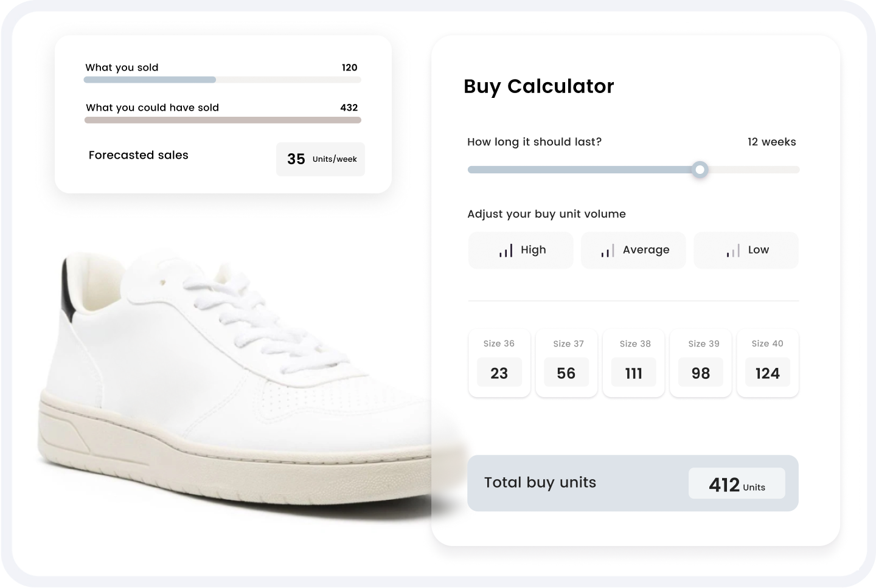Edit the Size 37 quantity field
Viewport: 876px width, 588px height.
[566, 373]
